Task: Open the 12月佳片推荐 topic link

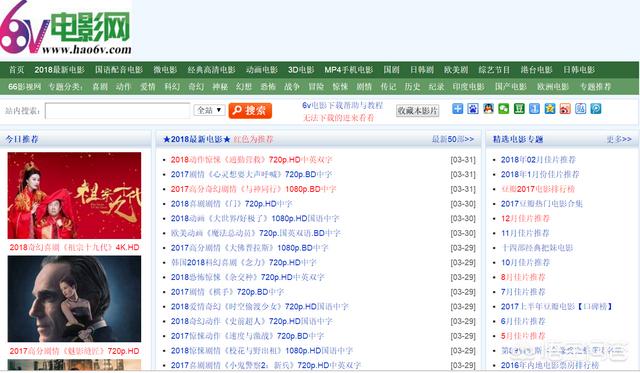Action: [525, 218]
